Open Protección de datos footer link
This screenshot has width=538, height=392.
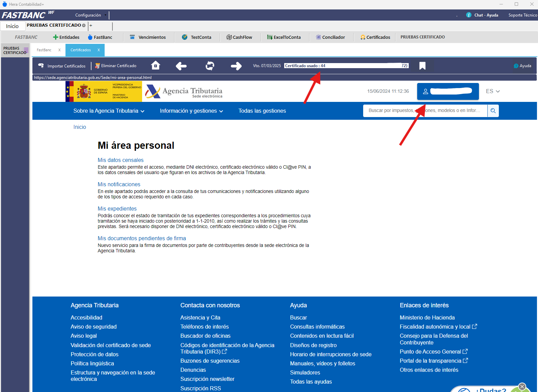coord(95,354)
